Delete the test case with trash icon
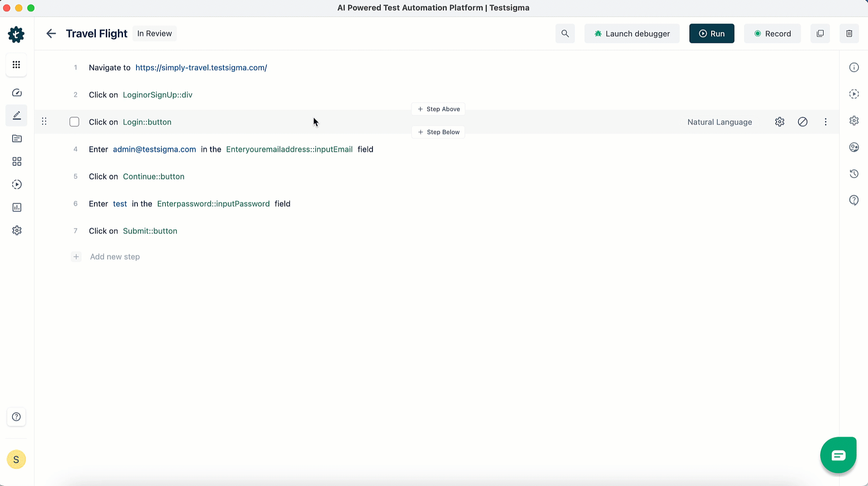 (849, 33)
